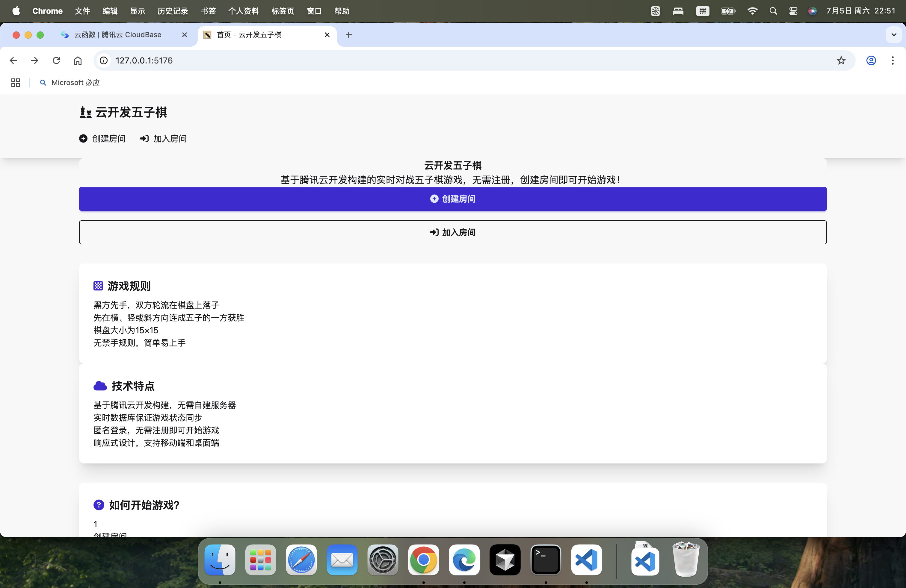Open Siri from menu bar
Viewport: 906px width, 588px height.
(812, 11)
